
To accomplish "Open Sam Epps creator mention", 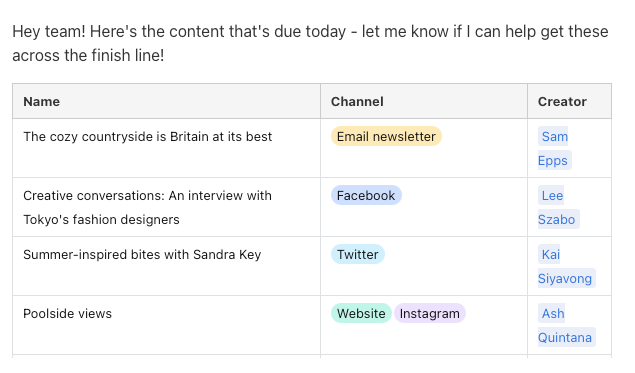I will [554, 148].
